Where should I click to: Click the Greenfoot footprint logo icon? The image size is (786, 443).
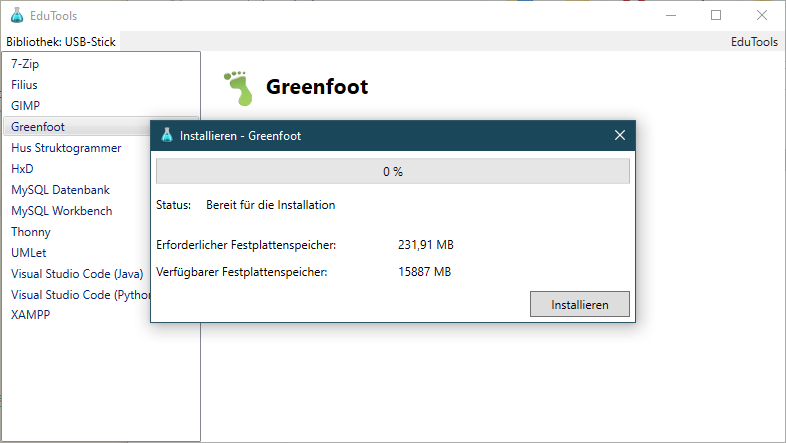(239, 88)
